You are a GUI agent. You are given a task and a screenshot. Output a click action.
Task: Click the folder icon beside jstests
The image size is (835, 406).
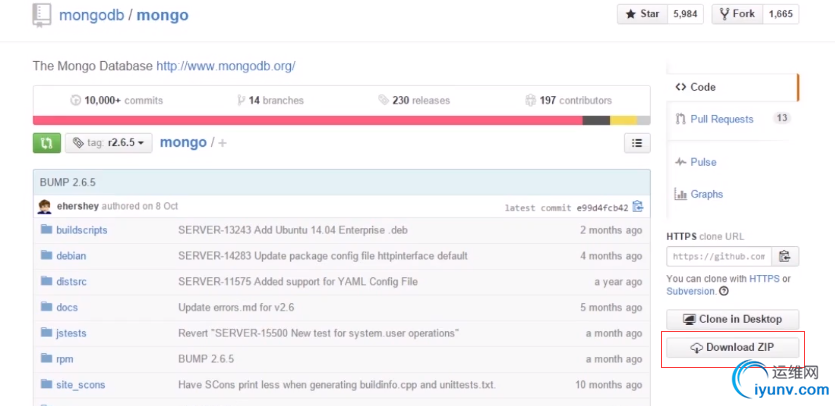[47, 332]
